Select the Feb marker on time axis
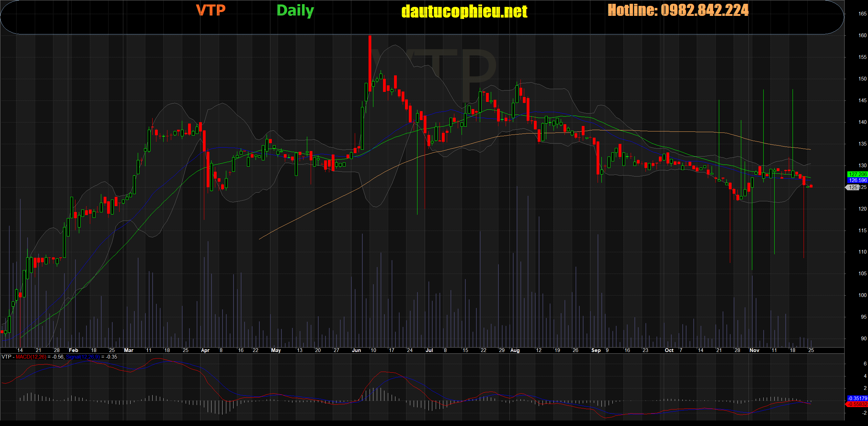Viewport: 868px width, 426px height. (73, 350)
